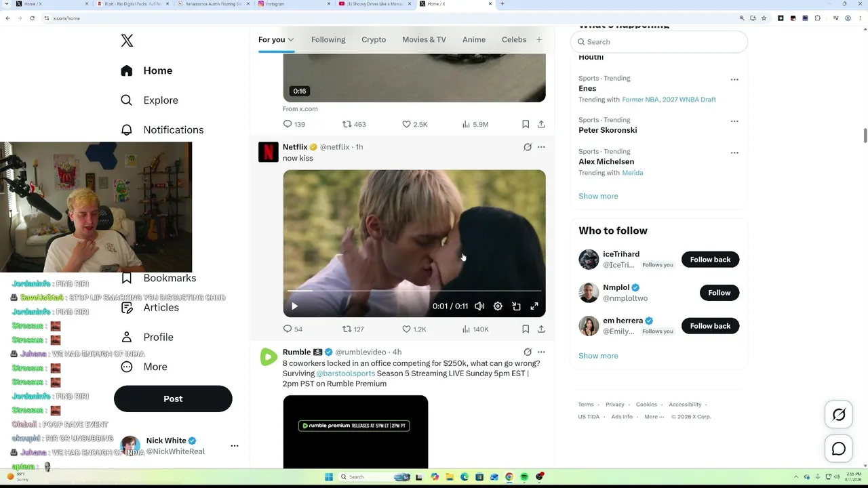Viewport: 868px width, 488px height.
Task: Repost the post with 463 reposts
Action: click(354, 124)
